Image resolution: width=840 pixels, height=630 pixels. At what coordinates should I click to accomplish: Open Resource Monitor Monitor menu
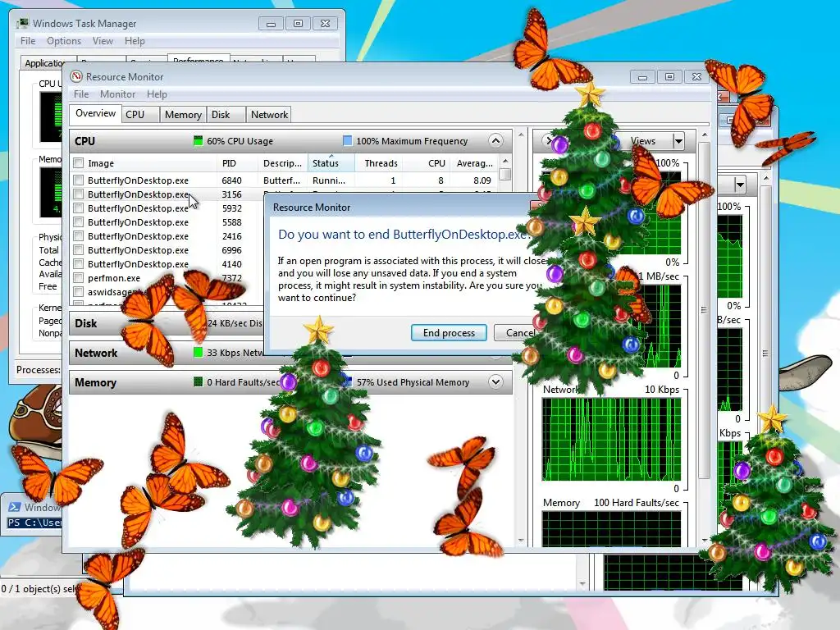[x=117, y=94]
